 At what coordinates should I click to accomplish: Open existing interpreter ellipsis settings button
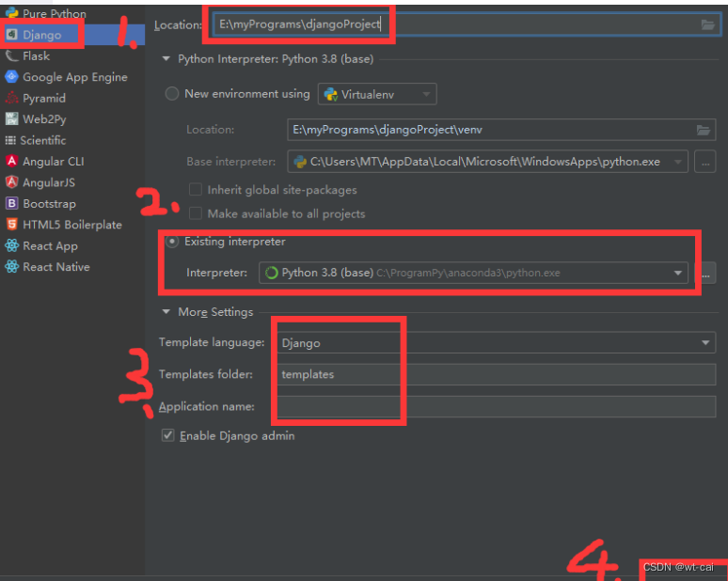click(x=705, y=274)
